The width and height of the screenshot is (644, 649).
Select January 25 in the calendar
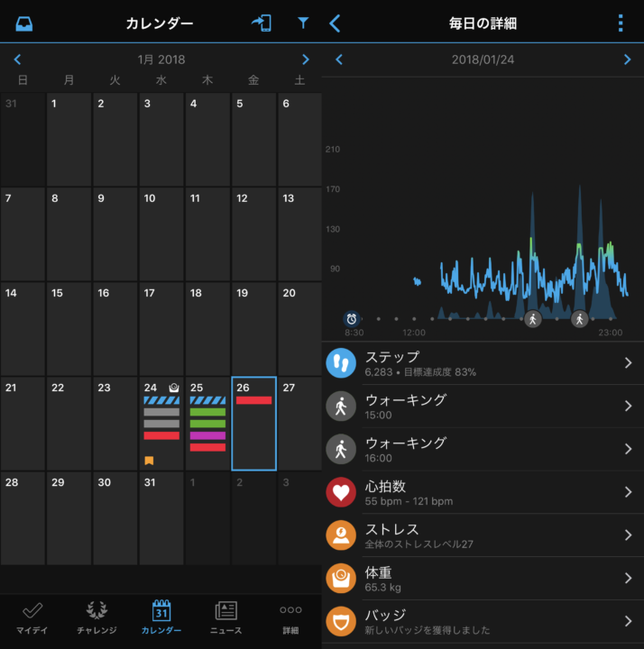(x=207, y=424)
